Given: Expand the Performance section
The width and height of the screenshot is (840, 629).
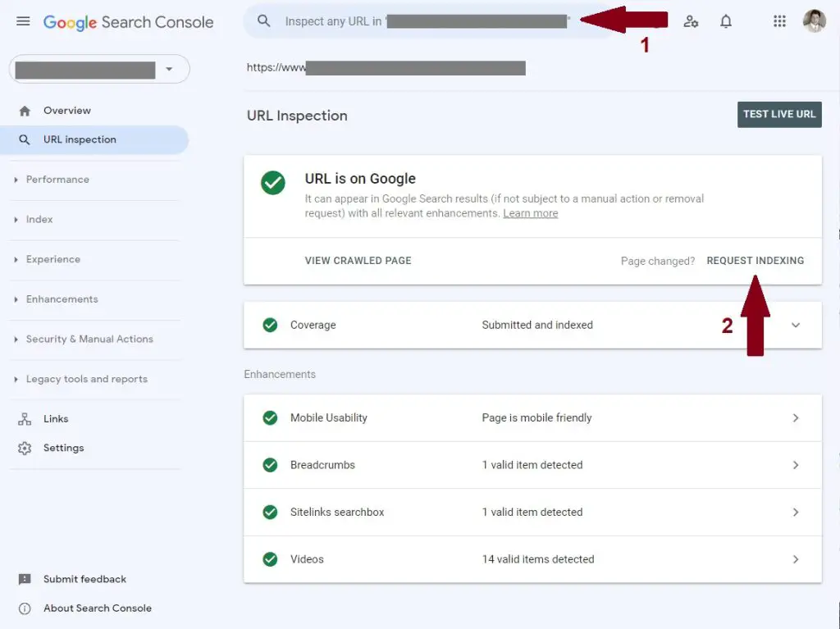Looking at the screenshot, I should 16,180.
